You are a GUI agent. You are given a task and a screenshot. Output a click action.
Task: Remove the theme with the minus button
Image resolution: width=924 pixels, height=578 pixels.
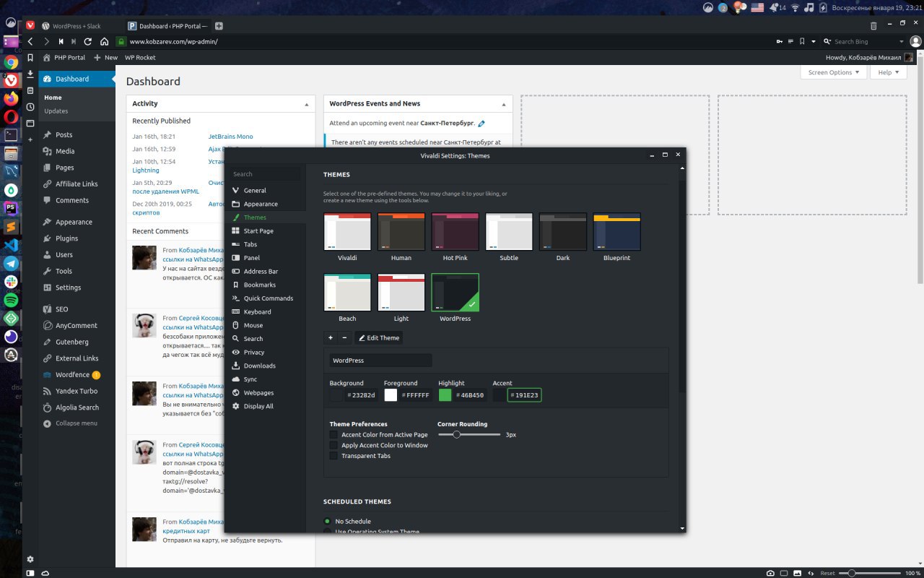[x=344, y=337]
